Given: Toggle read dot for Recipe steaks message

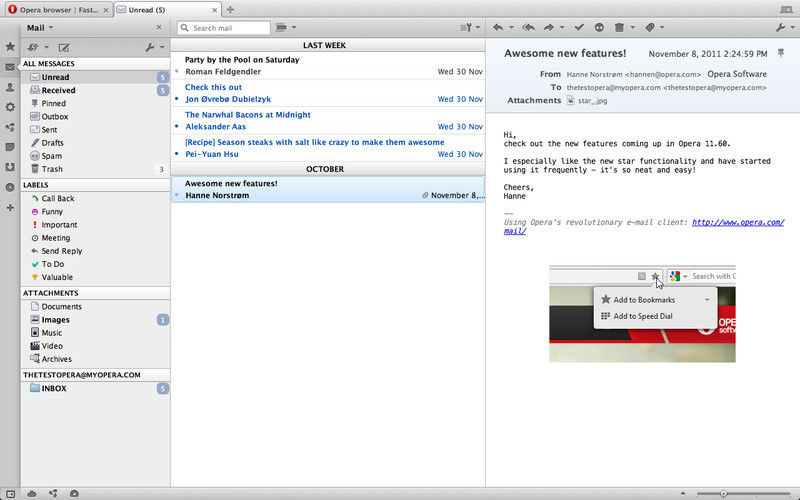Looking at the screenshot, I should click(x=177, y=154).
